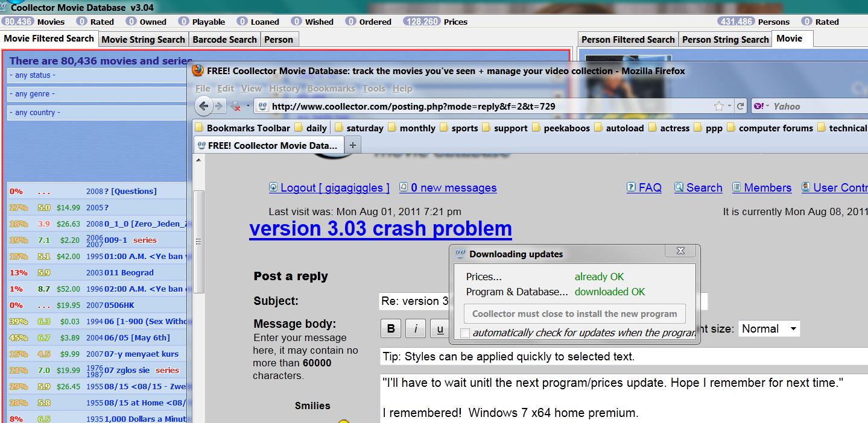868x423 pixels.
Task: Open the peekaboos bookmarks folder
Action: [x=560, y=128]
